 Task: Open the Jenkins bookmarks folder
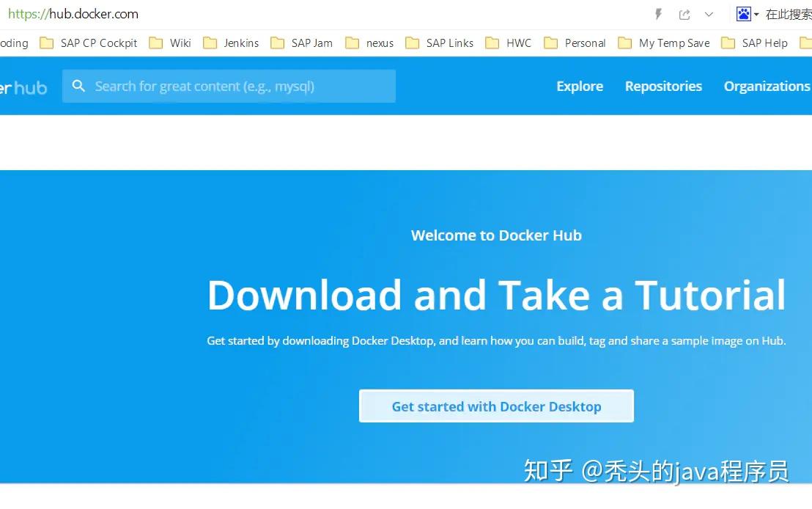point(241,43)
